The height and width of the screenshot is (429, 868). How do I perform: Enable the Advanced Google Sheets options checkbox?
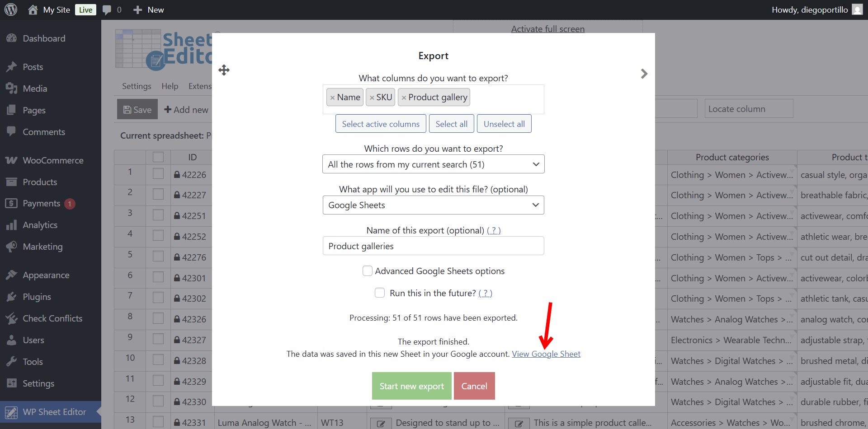click(368, 270)
